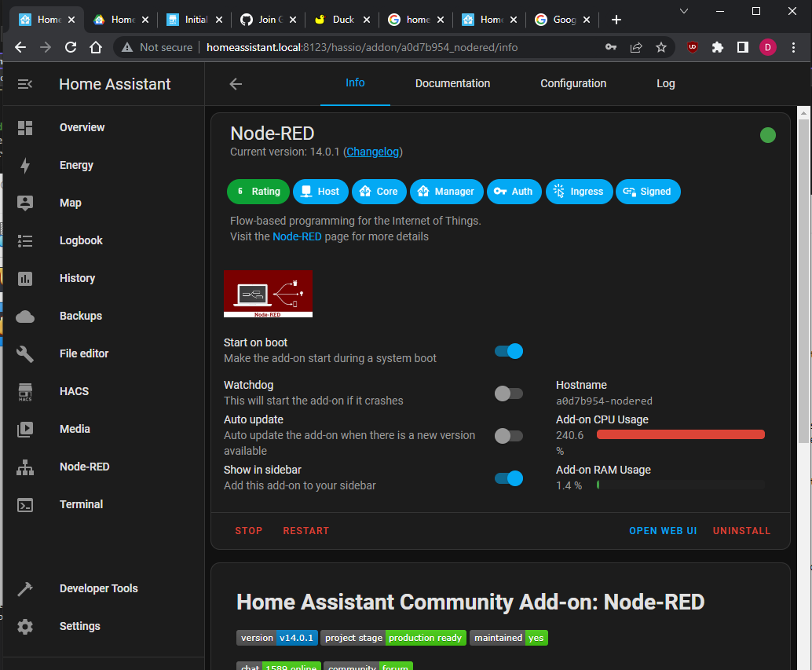The width and height of the screenshot is (812, 670).
Task: Click the green Rating 6 chip
Action: click(x=258, y=192)
